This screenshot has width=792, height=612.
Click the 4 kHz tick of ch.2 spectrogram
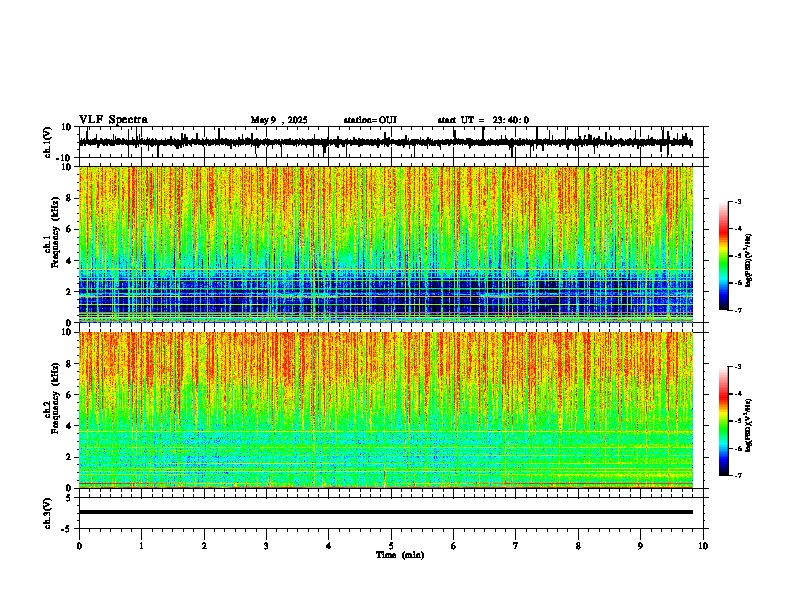tap(69, 426)
